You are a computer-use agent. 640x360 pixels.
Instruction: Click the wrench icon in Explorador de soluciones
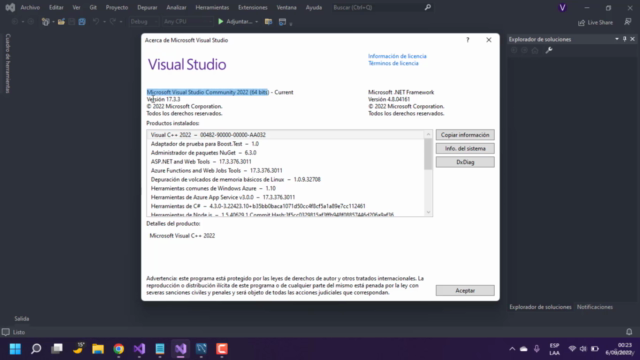click(x=549, y=50)
